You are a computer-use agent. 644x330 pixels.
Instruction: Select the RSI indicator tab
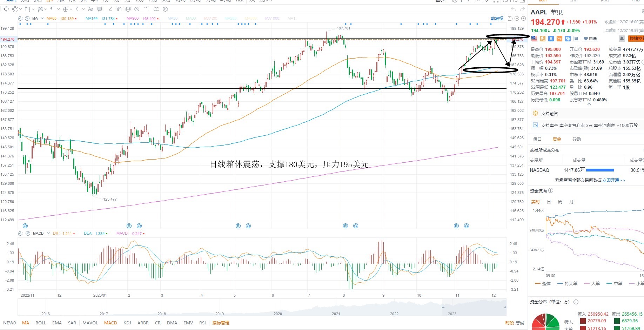pos(202,323)
